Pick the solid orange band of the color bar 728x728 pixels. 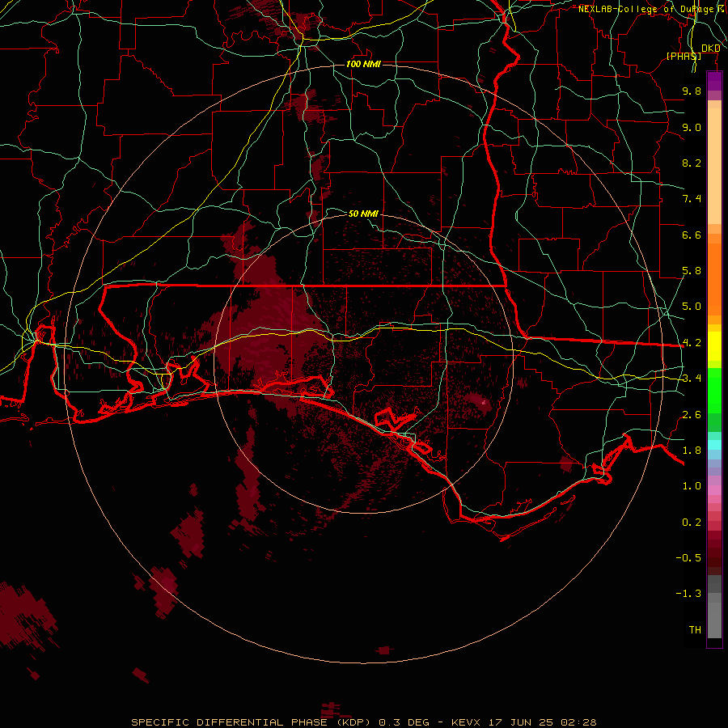coord(714,280)
